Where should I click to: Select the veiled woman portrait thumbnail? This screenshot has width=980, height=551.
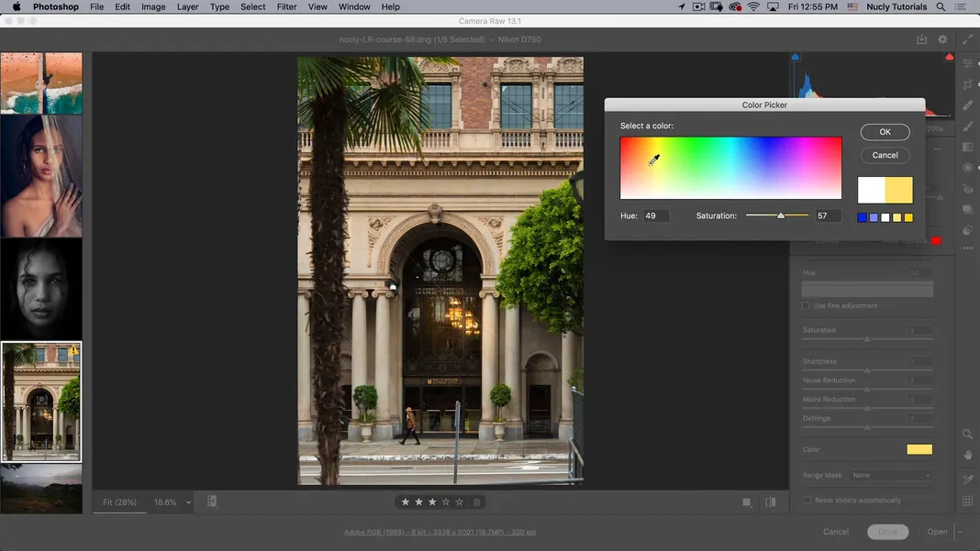point(41,176)
